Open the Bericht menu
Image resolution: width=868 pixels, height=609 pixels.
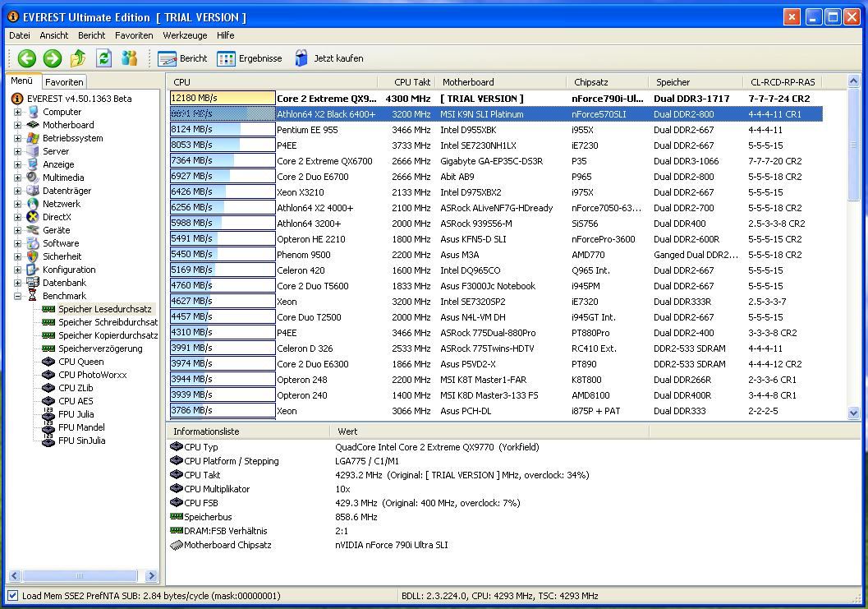(x=91, y=35)
